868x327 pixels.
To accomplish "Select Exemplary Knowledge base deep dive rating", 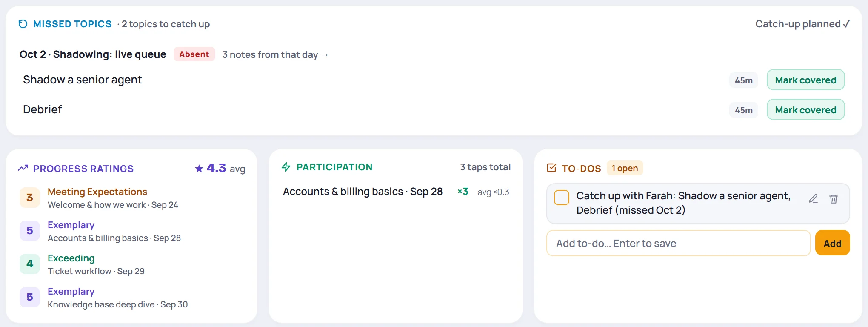I will pos(132,298).
